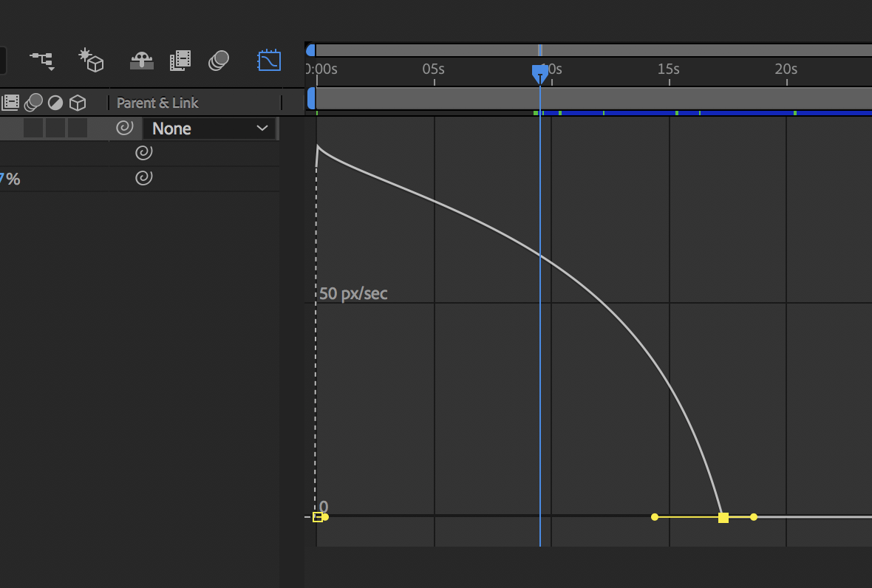Click the property pick whip on the percent row
This screenshot has width=872, height=588.
(143, 178)
